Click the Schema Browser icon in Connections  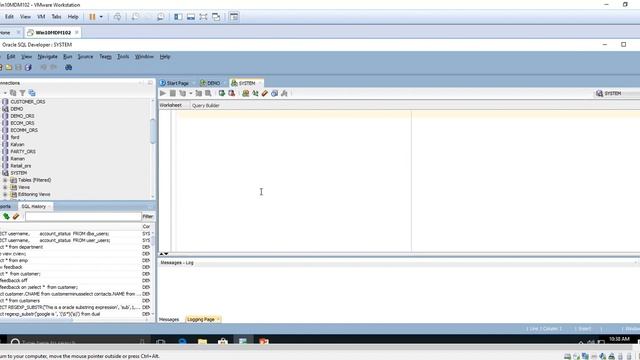click(32, 93)
